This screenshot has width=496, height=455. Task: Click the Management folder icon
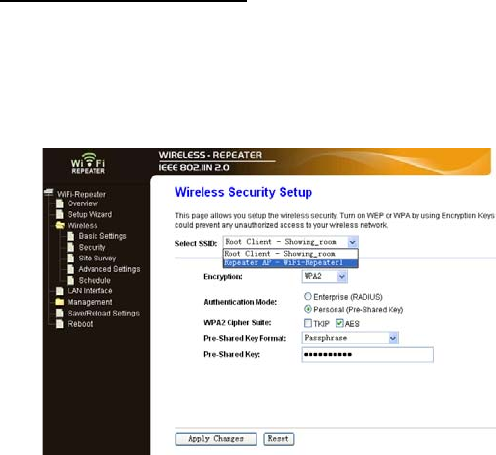(60, 302)
